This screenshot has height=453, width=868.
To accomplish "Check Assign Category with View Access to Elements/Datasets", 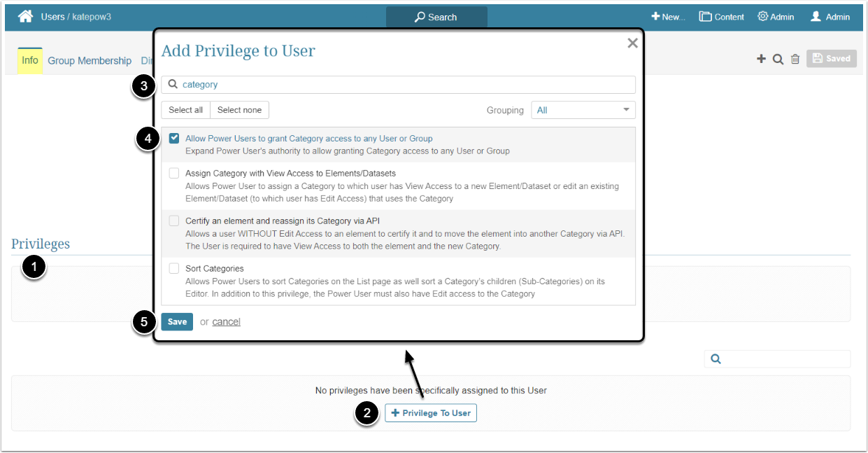I will coord(174,173).
